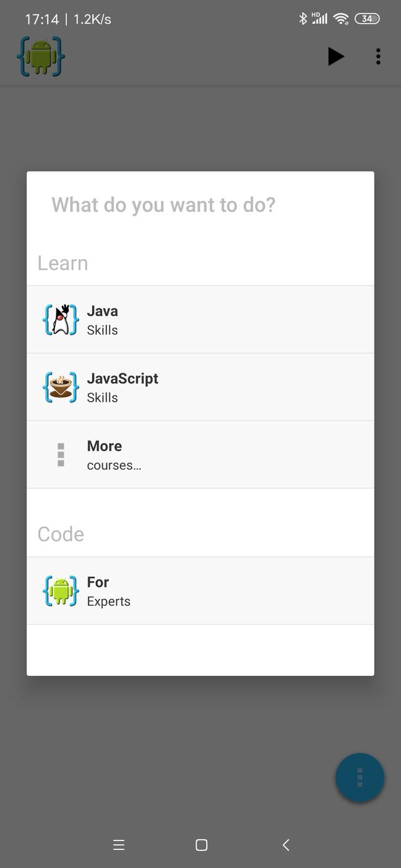The height and width of the screenshot is (868, 401).
Task: Open Android recent apps menu button
Action: [x=119, y=845]
